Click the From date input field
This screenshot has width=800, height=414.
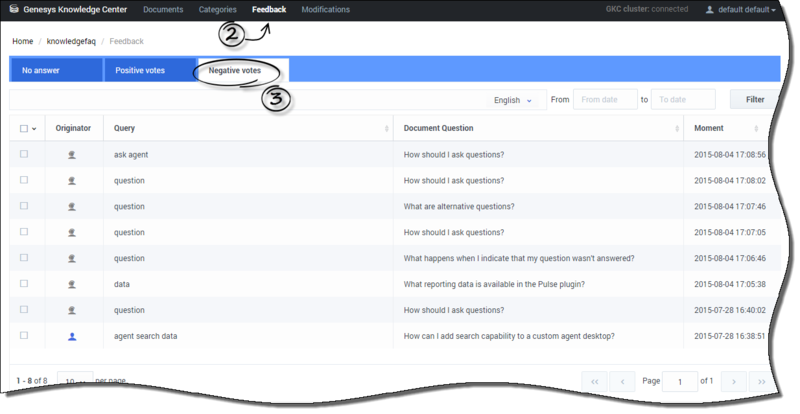[x=605, y=100]
